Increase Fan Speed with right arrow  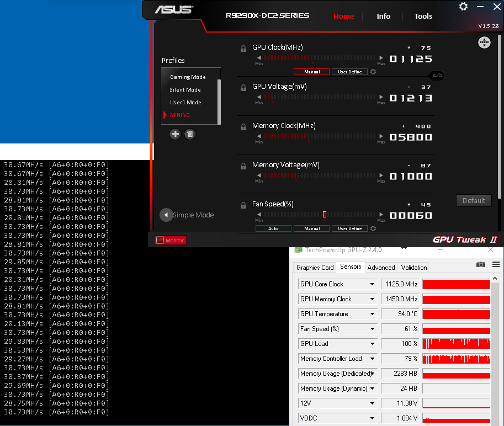pyautogui.click(x=381, y=215)
